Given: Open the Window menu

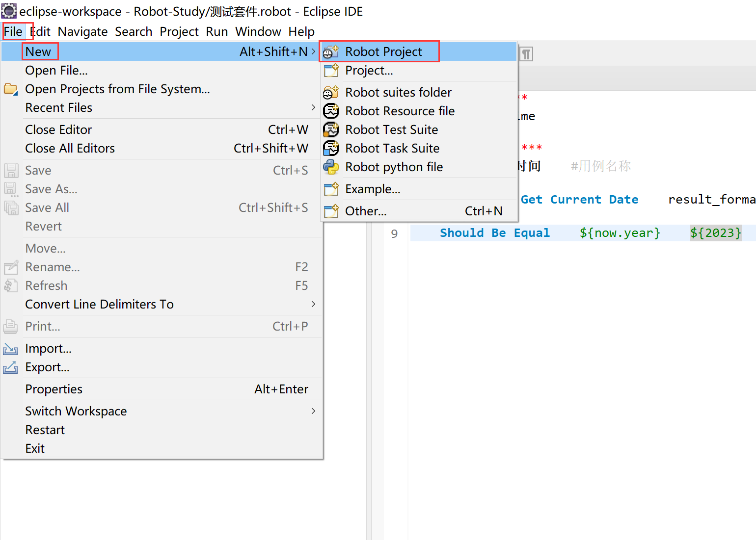Looking at the screenshot, I should (x=258, y=32).
